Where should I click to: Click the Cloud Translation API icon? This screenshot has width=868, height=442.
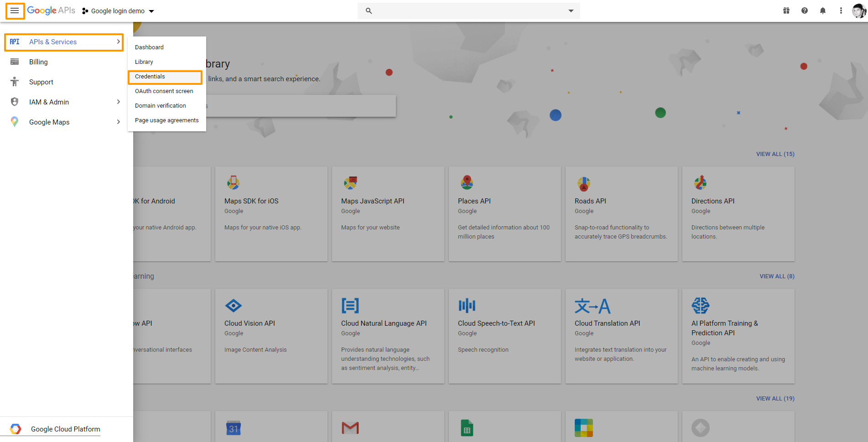tap(593, 306)
